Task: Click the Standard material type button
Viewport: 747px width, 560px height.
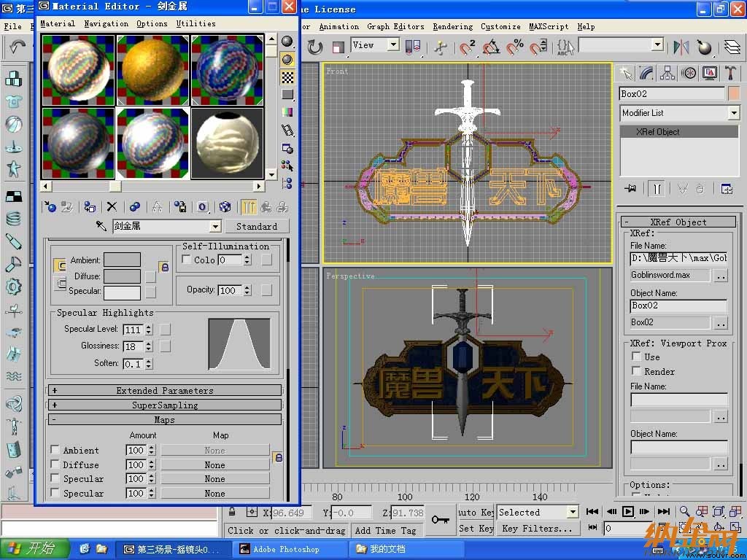Action: [x=256, y=226]
